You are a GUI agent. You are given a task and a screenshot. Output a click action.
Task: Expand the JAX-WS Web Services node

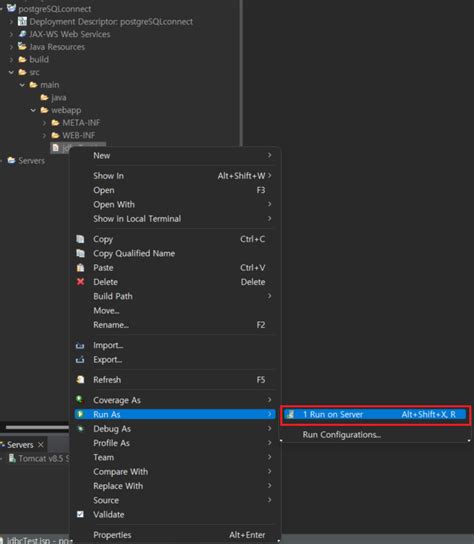11,34
